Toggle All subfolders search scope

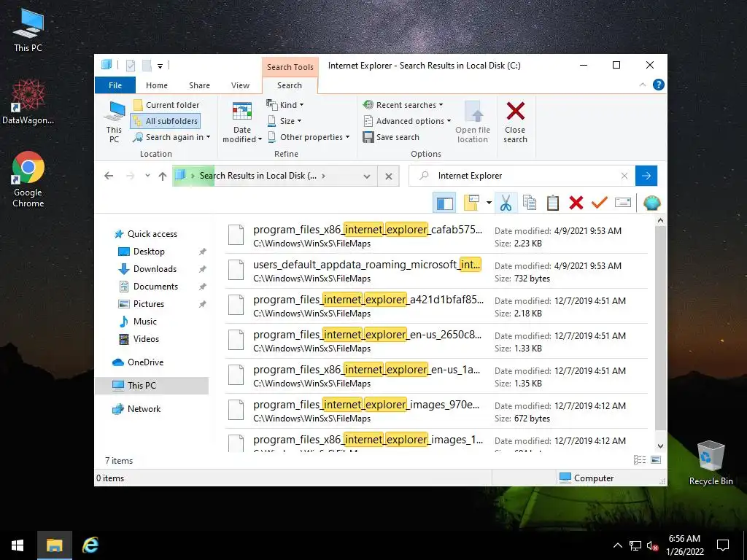[x=165, y=121]
